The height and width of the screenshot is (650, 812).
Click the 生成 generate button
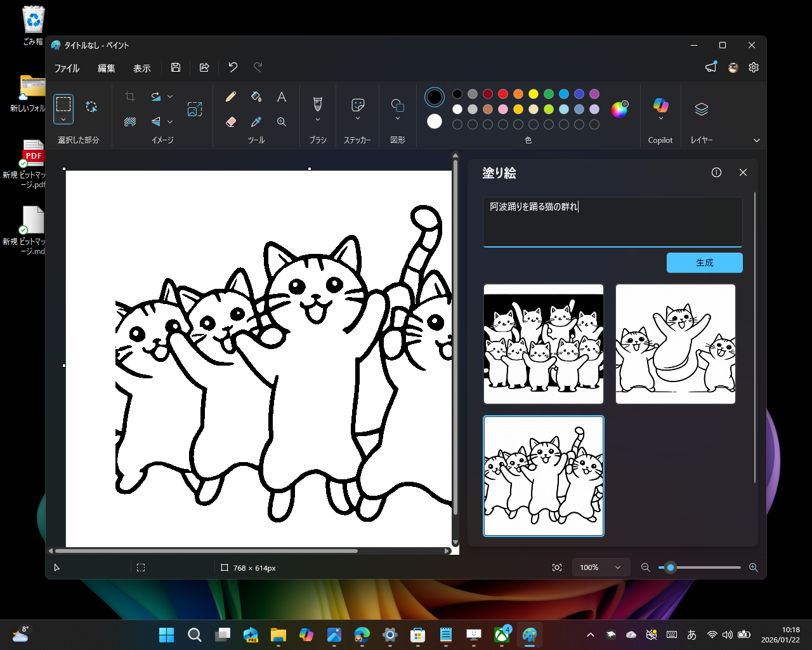pos(704,262)
